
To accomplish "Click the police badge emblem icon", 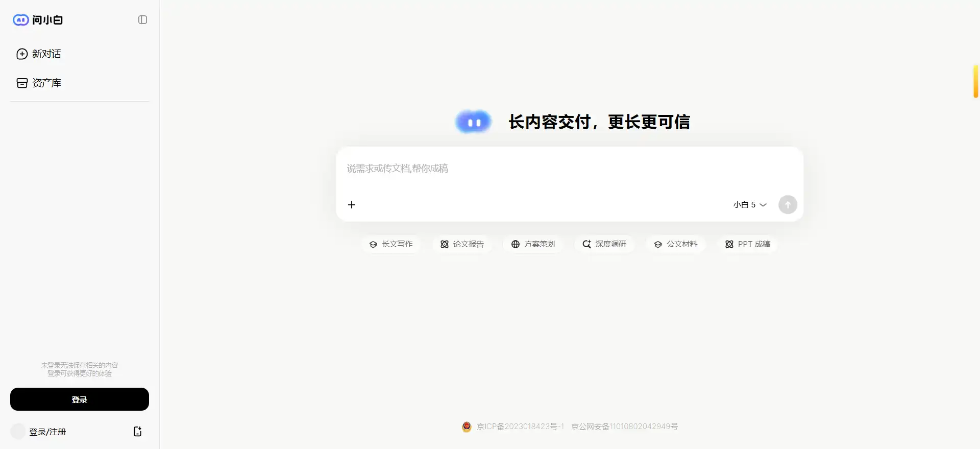I will (467, 427).
